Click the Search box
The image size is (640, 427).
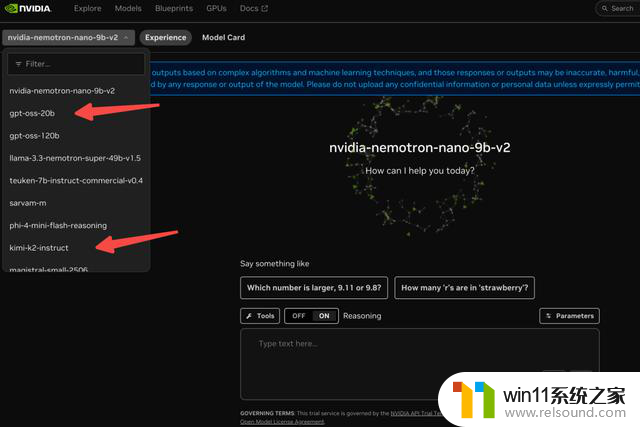tap(618, 8)
